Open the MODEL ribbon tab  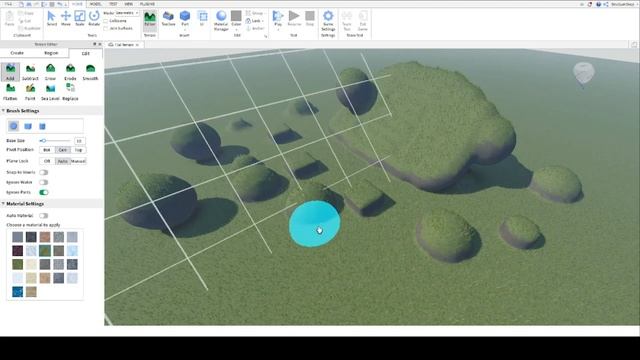tap(96, 4)
